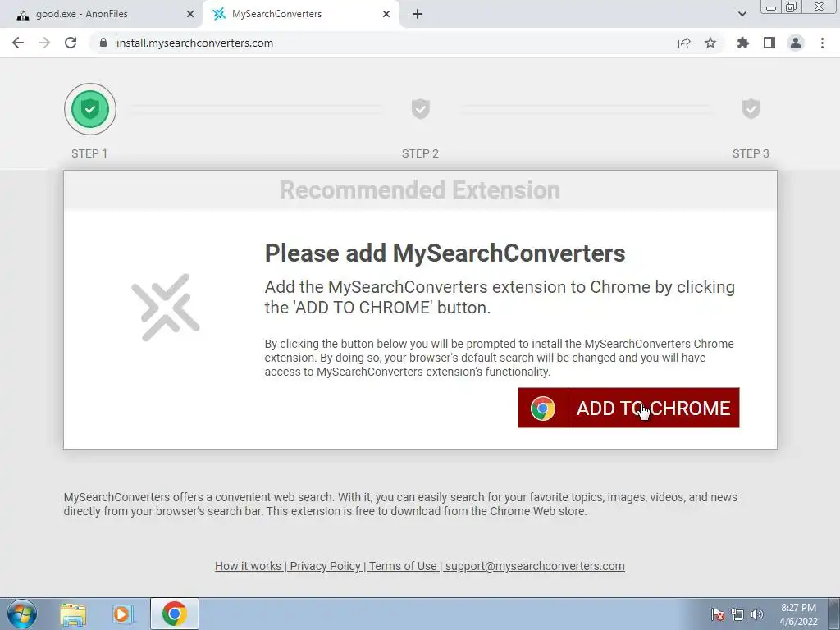
Task: Share this page via the share icon
Action: (x=684, y=43)
